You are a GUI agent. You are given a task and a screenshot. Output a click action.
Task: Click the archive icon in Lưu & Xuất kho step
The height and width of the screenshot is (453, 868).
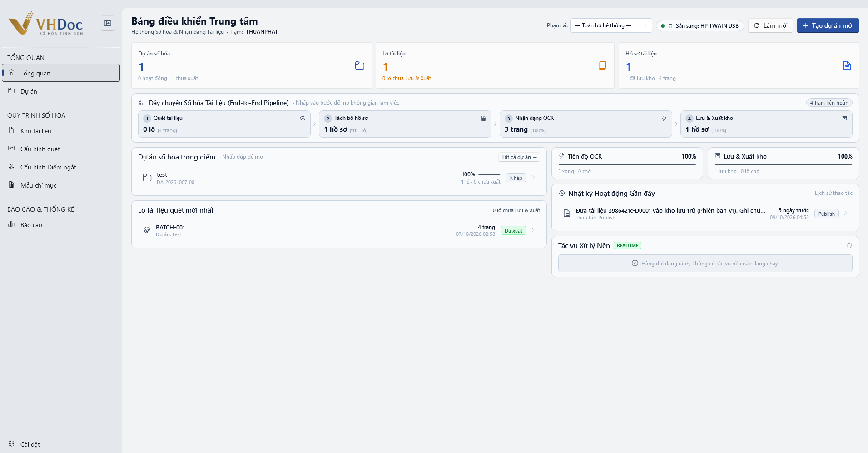pos(844,118)
